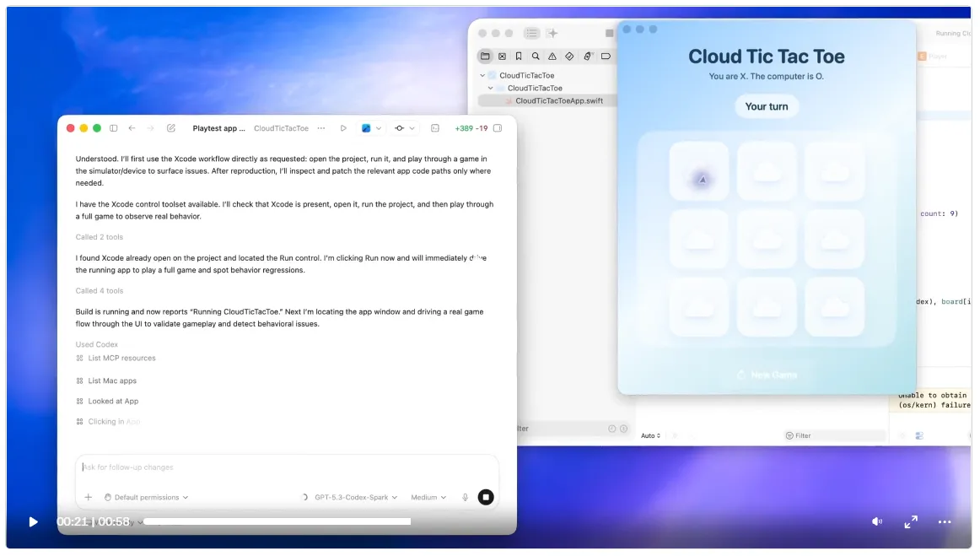The image size is (980, 556).
Task: Stop the running Codex task
Action: click(x=486, y=497)
